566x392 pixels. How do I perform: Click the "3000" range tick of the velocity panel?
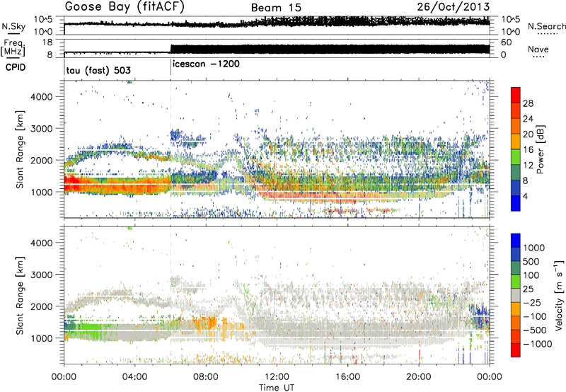42,275
